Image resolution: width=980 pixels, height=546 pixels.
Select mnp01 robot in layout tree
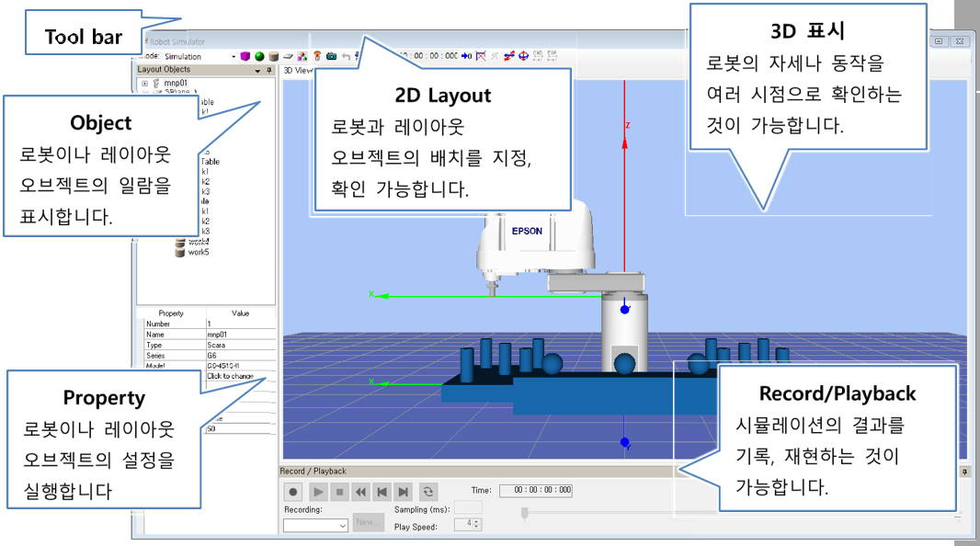(x=176, y=83)
